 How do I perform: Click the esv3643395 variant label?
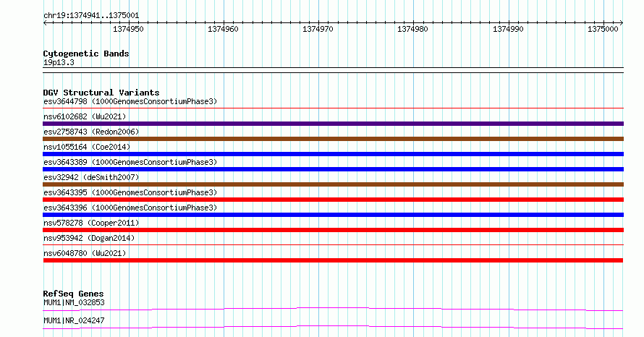[130, 192]
